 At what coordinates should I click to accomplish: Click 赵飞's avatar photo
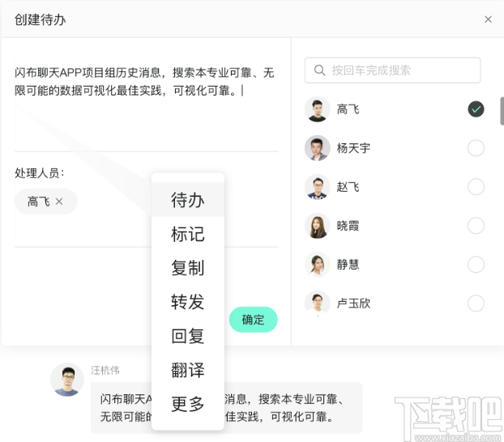click(x=318, y=187)
